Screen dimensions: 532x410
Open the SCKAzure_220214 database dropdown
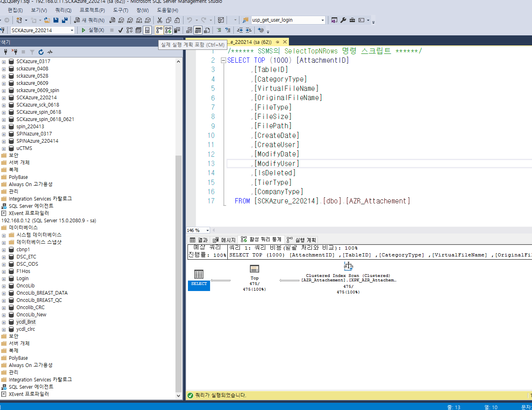(x=72, y=30)
